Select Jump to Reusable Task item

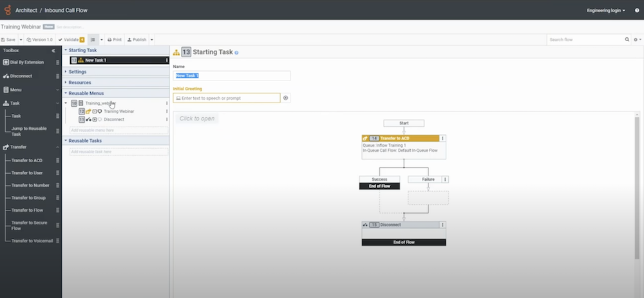point(29,131)
